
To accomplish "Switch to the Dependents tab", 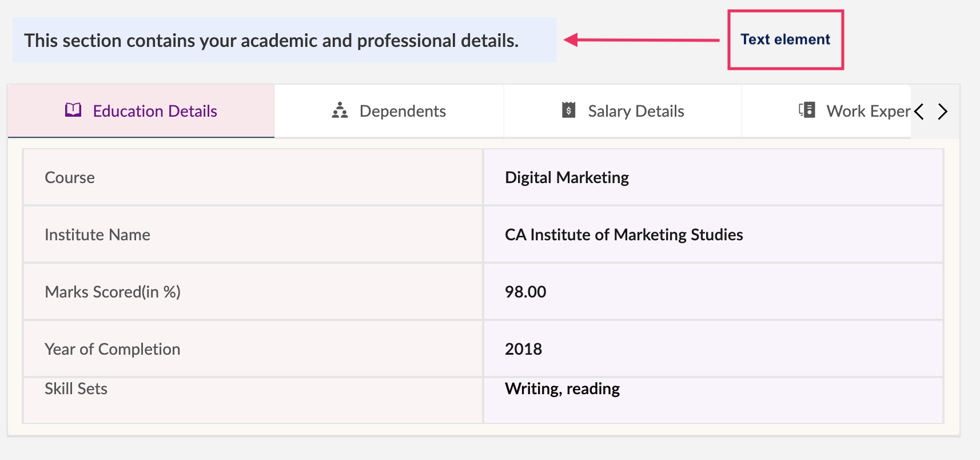I will 403,111.
